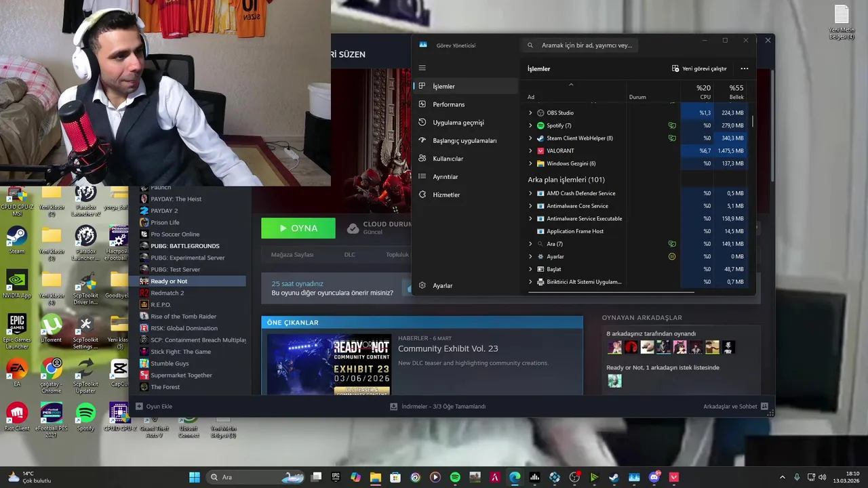Click the Ayarlar process suspended pause icon
Viewport: 868px width, 488px height.
(672, 256)
